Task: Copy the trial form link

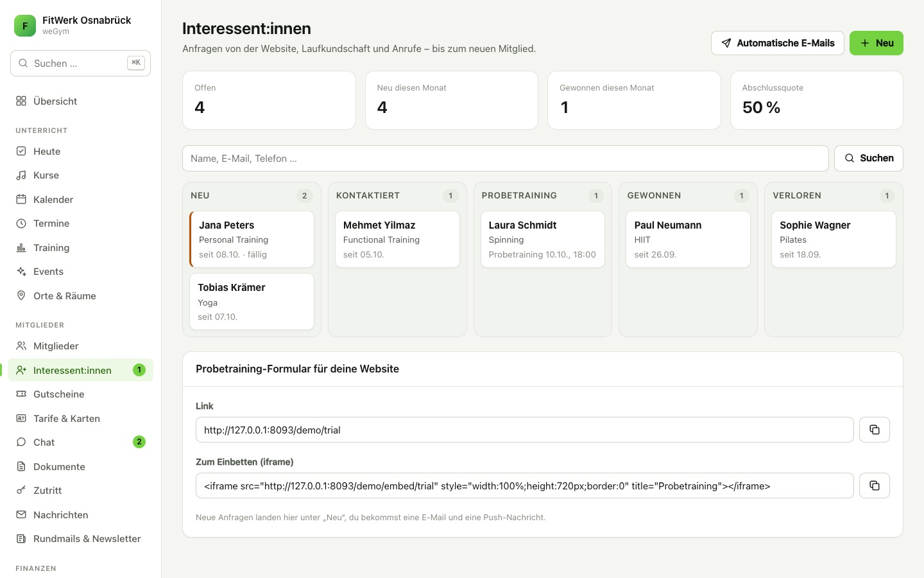Action: 874,430
